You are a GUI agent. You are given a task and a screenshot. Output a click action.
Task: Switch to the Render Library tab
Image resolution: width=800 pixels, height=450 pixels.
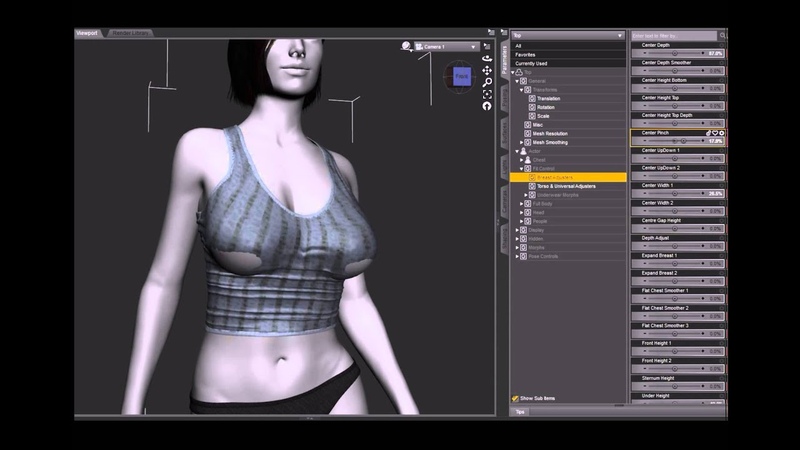[x=130, y=33]
